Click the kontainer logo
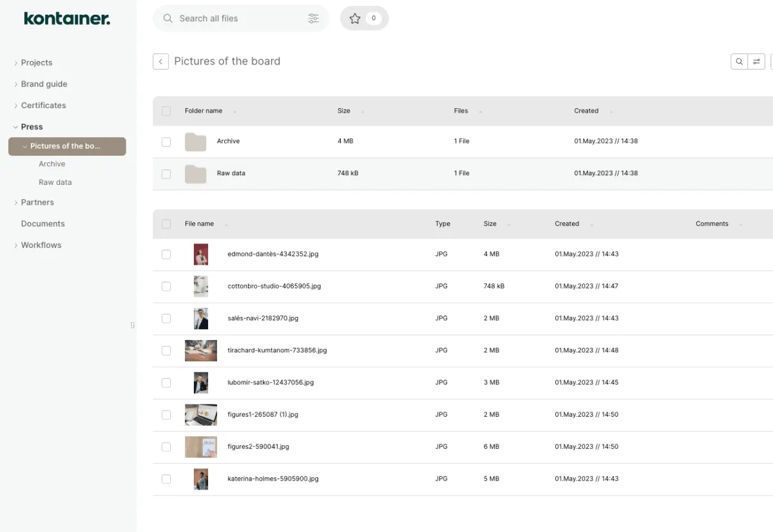The width and height of the screenshot is (773, 532). pos(67,19)
